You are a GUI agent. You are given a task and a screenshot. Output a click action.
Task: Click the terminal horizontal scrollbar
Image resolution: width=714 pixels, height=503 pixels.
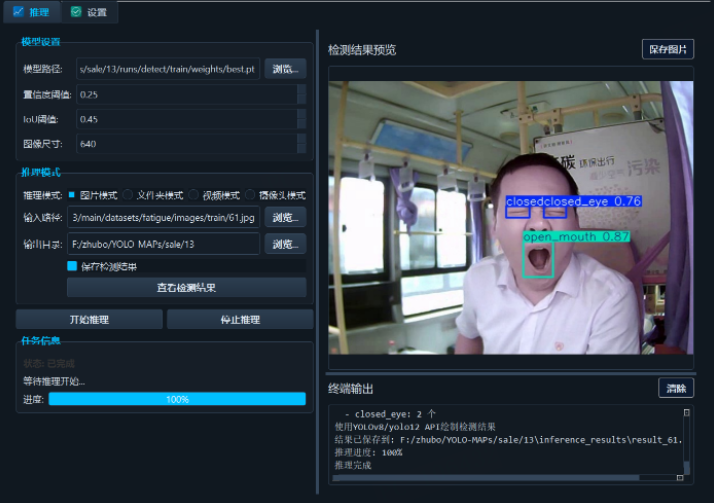[x=486, y=478]
